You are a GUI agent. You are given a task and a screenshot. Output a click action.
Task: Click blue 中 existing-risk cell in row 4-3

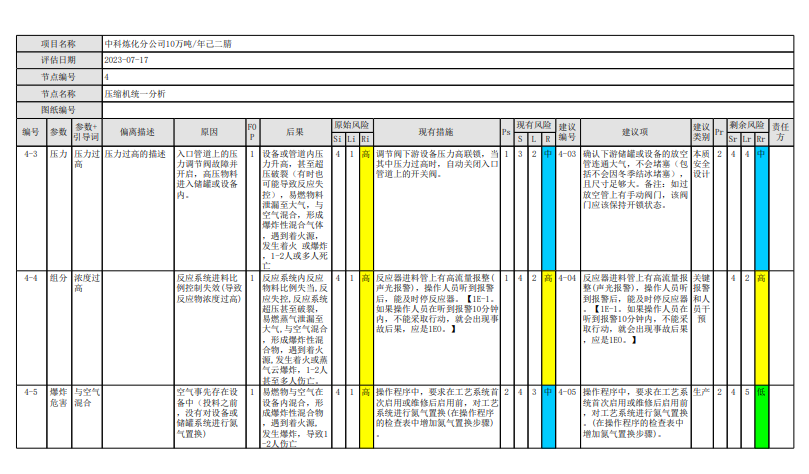(548, 208)
